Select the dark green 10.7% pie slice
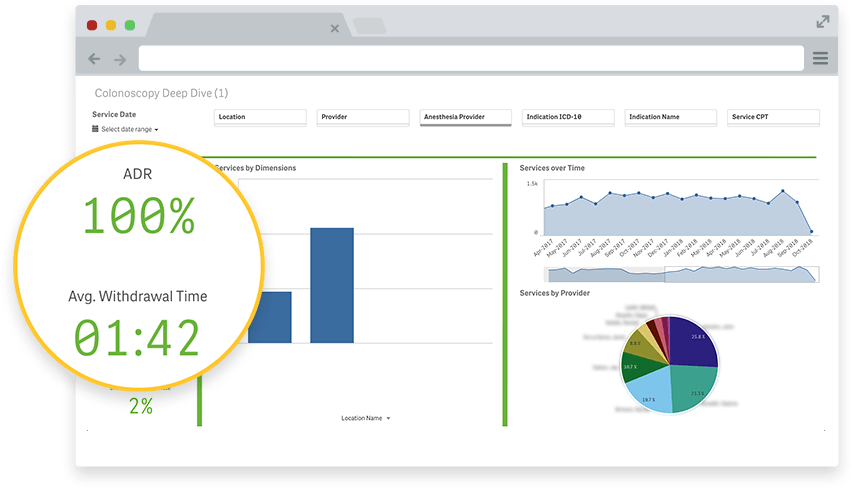Image resolution: width=852 pixels, height=488 pixels. (638, 367)
